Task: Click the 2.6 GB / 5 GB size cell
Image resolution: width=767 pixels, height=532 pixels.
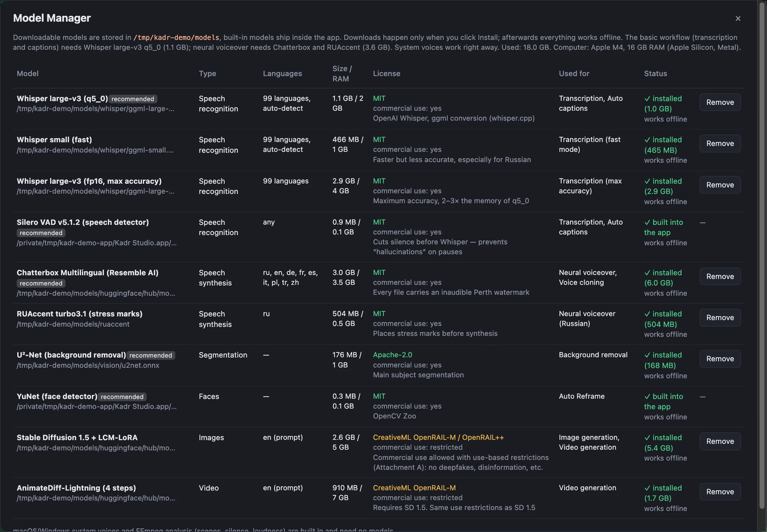Action: (x=346, y=443)
